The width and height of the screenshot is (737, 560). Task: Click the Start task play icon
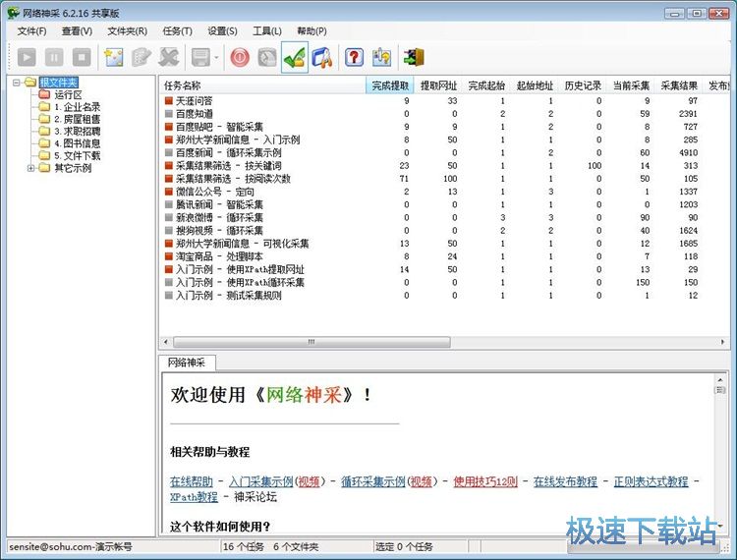click(27, 57)
